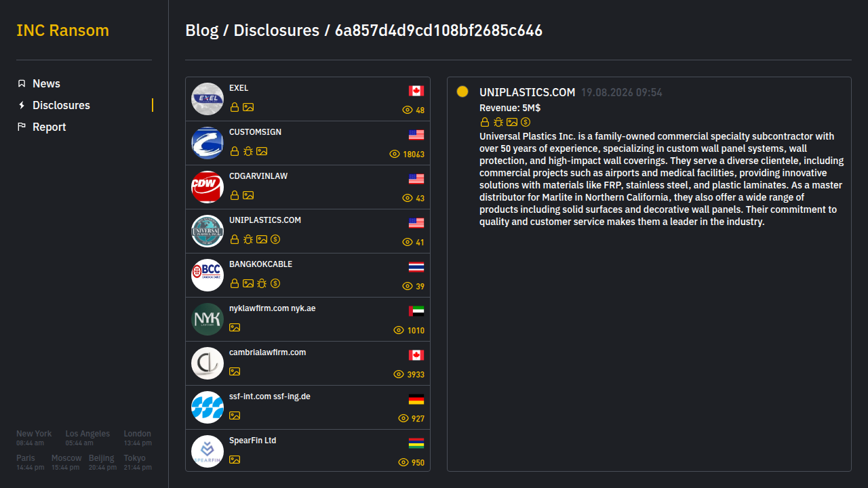Click the bug icon below Revenue in details

click(498, 122)
